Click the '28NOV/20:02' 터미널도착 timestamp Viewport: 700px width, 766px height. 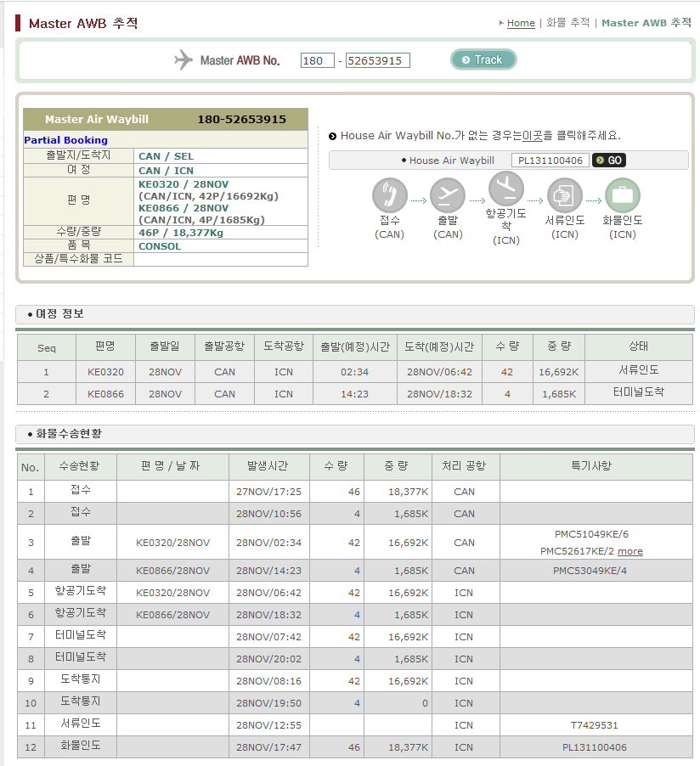click(268, 658)
